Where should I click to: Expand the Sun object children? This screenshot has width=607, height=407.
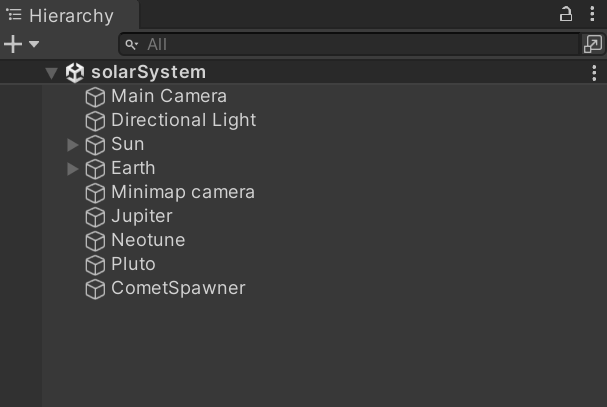72,144
